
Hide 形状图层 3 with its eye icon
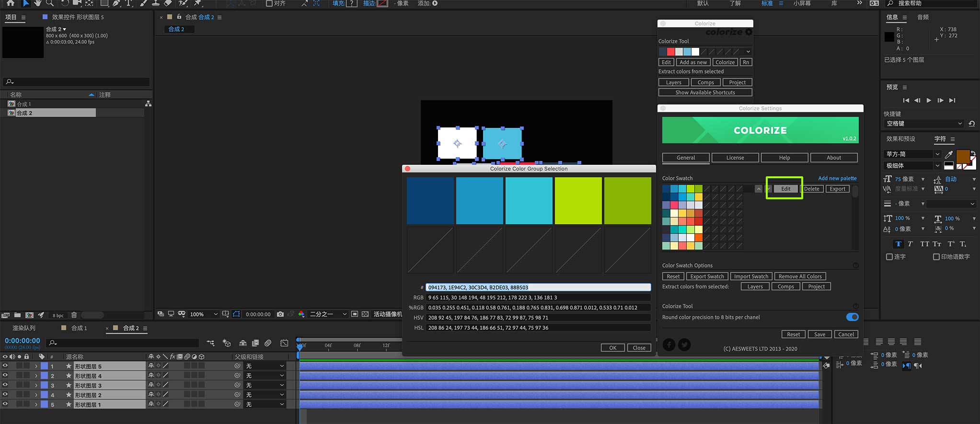[5, 385]
